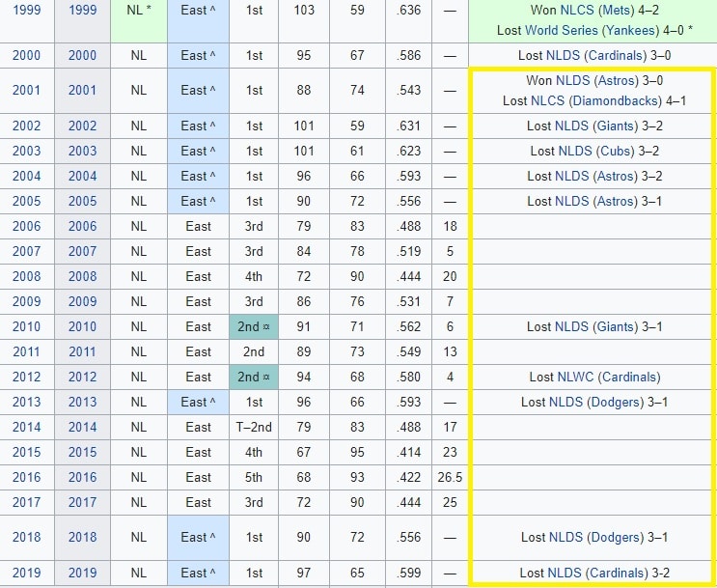
Task: Click the first-column 2012 season link
Action: click(27, 377)
